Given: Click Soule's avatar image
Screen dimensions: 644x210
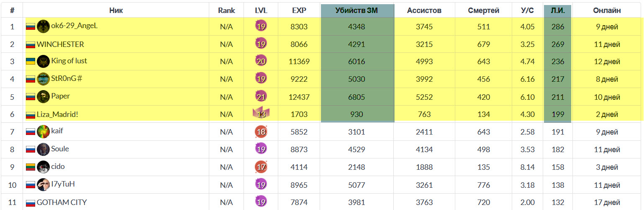Looking at the screenshot, I should point(43,149).
